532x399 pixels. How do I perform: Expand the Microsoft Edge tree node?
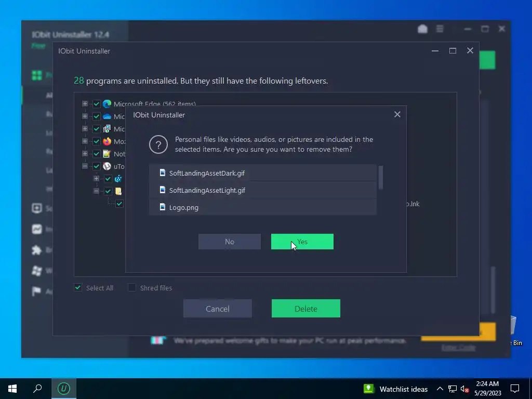(x=85, y=103)
